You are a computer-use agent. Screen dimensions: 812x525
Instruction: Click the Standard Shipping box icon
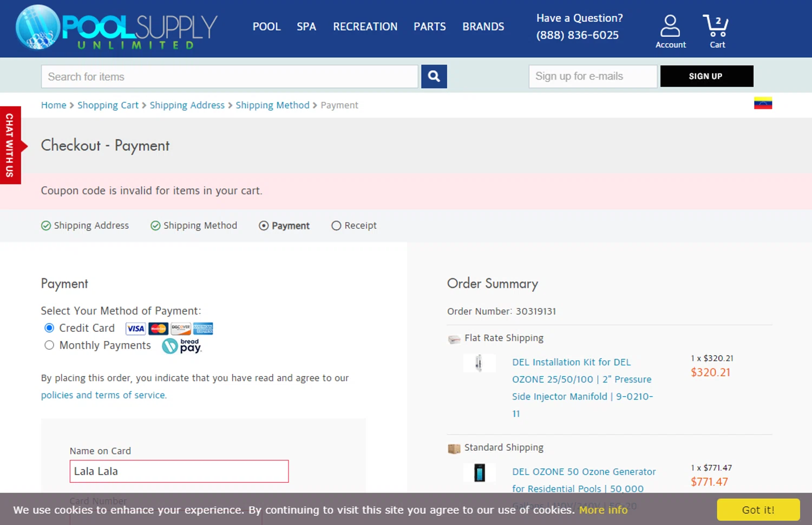coord(454,449)
